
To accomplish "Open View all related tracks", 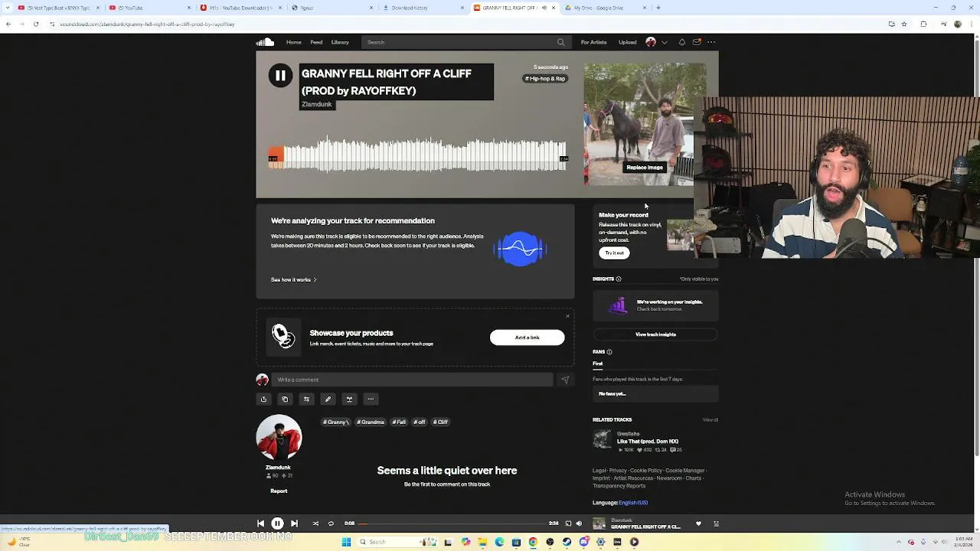I will coord(710,419).
